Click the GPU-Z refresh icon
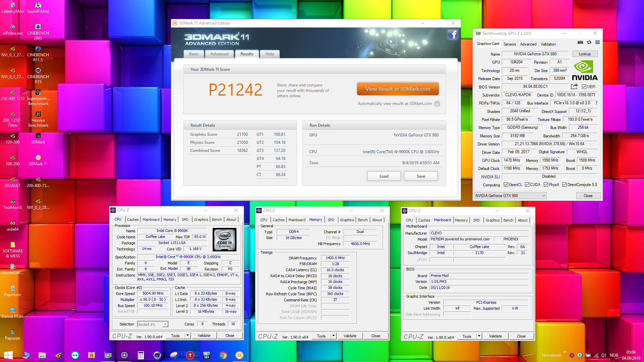The height and width of the screenshot is (362, 644). point(589,43)
